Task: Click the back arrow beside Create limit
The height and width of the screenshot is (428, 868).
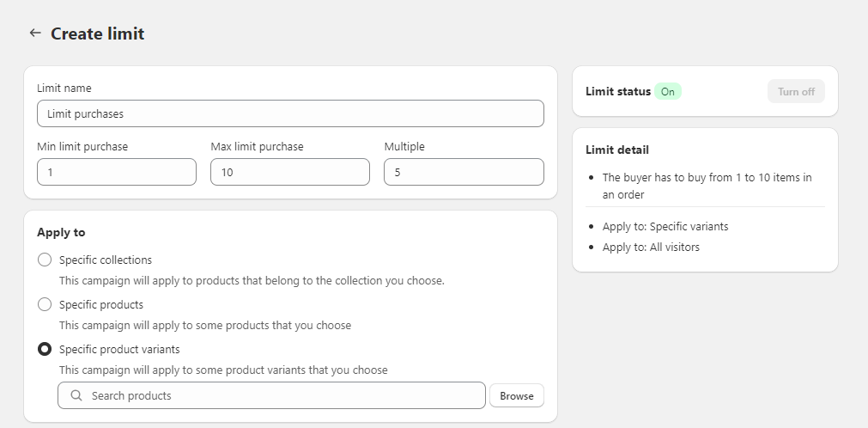Action: (x=35, y=34)
